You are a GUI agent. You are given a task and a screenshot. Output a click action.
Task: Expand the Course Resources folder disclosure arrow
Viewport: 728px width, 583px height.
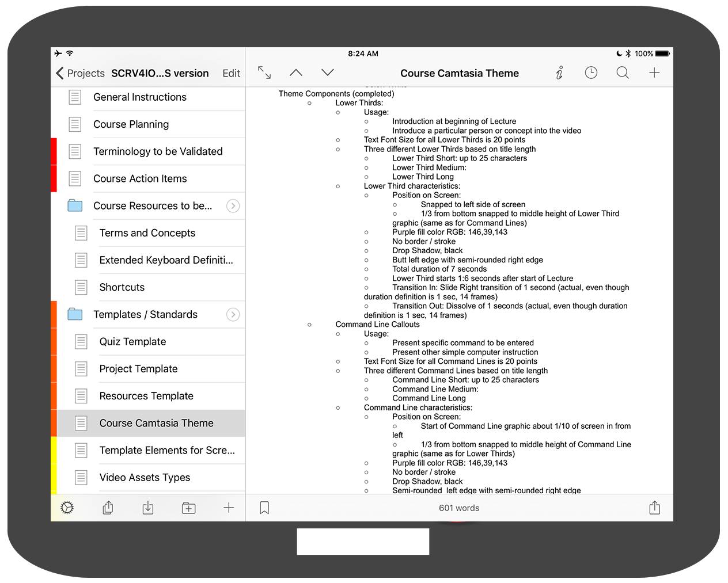pyautogui.click(x=233, y=206)
